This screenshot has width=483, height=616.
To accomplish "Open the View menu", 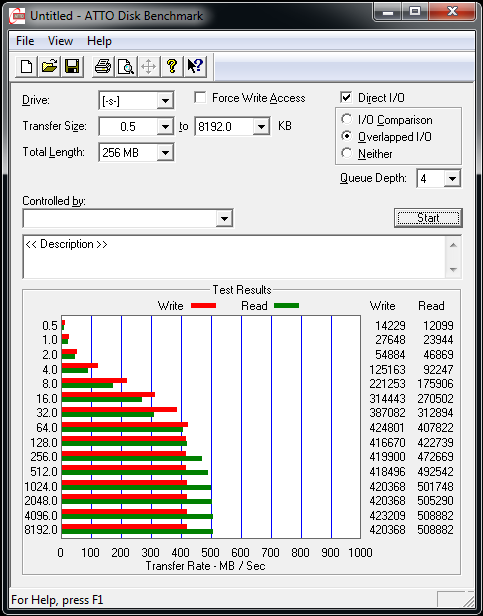I will pos(61,41).
